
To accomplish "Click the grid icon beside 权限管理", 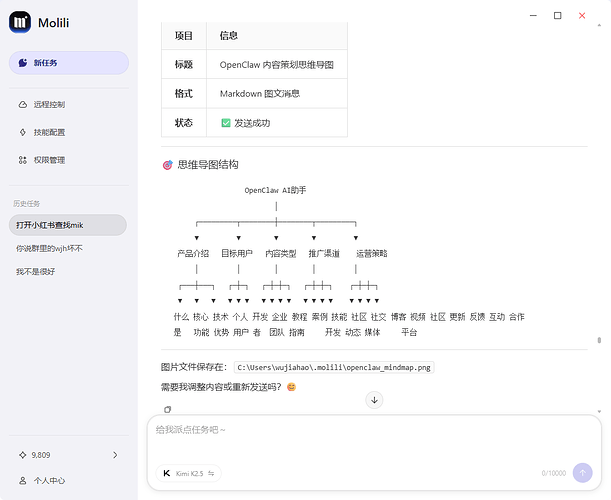I will (x=23, y=160).
